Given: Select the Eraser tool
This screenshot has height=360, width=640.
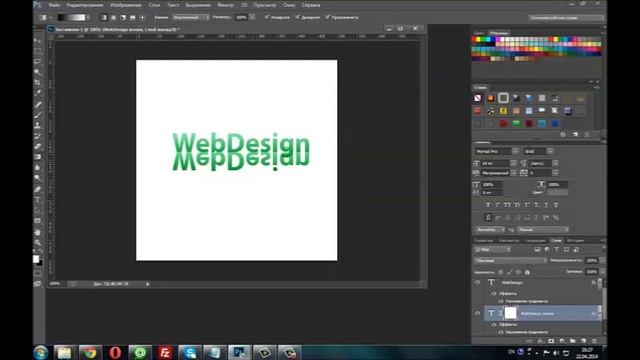Looking at the screenshot, I should [x=38, y=147].
